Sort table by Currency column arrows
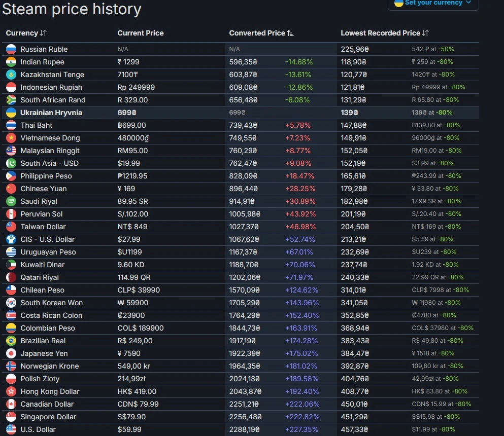This screenshot has width=504, height=436. point(43,33)
